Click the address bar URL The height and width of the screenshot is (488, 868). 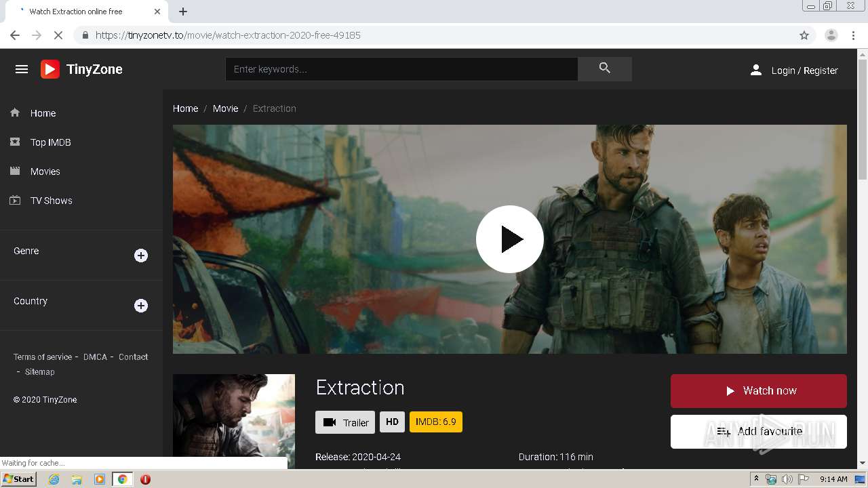[x=228, y=35]
